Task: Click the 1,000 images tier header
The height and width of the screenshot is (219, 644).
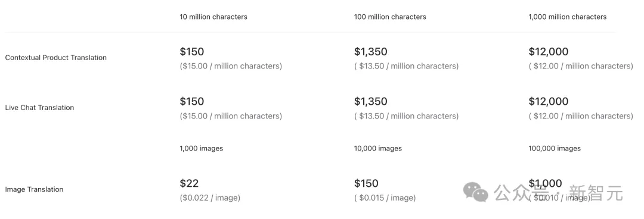Action: (x=202, y=148)
